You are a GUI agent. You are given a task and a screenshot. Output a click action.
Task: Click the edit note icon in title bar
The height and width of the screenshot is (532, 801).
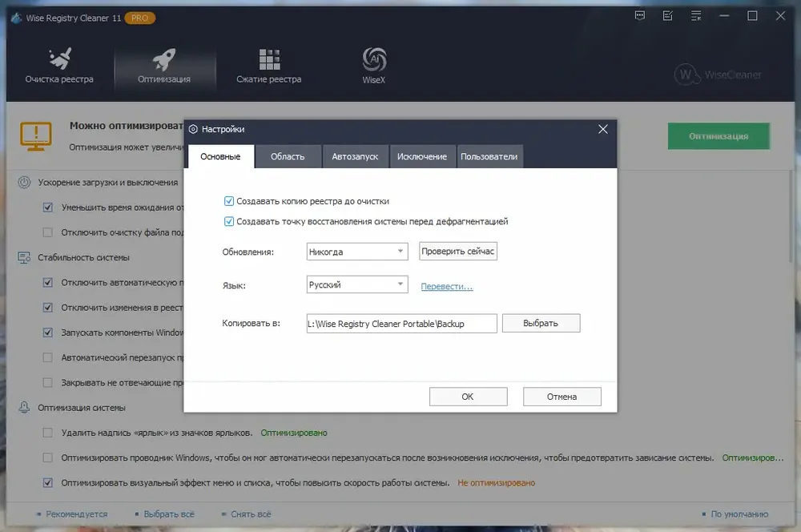(x=668, y=16)
